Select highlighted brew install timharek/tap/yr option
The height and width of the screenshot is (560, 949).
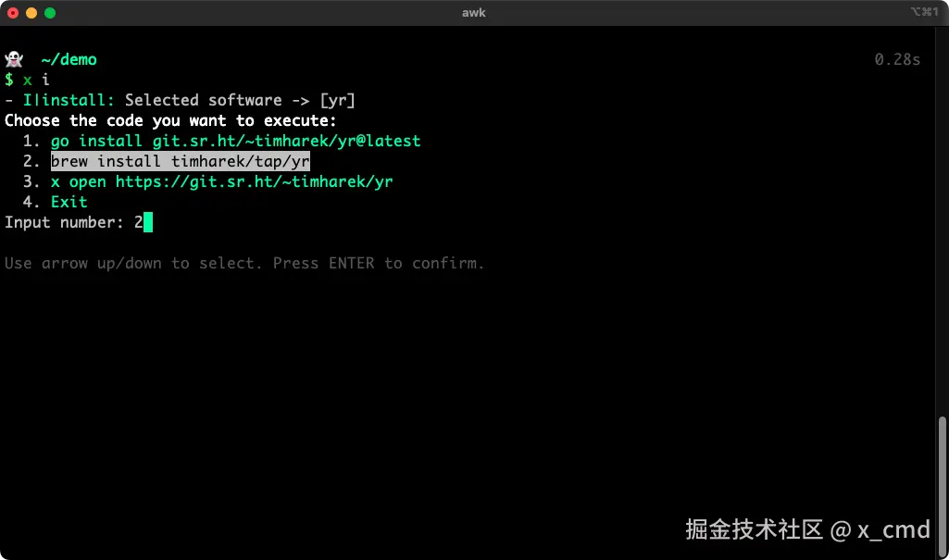click(181, 161)
